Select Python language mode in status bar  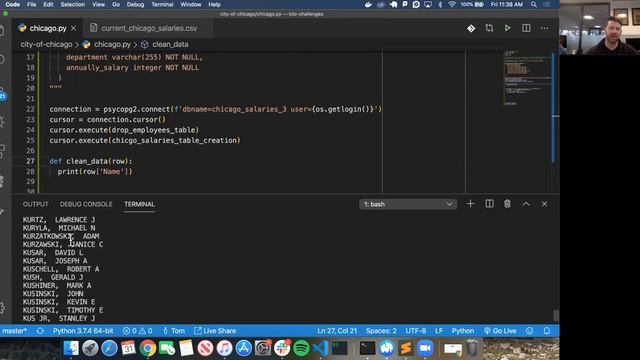tap(463, 331)
